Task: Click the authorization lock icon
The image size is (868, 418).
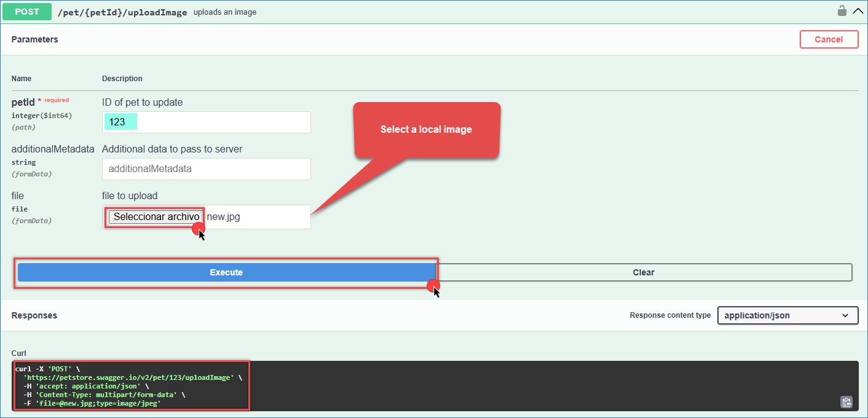Action: point(842,11)
